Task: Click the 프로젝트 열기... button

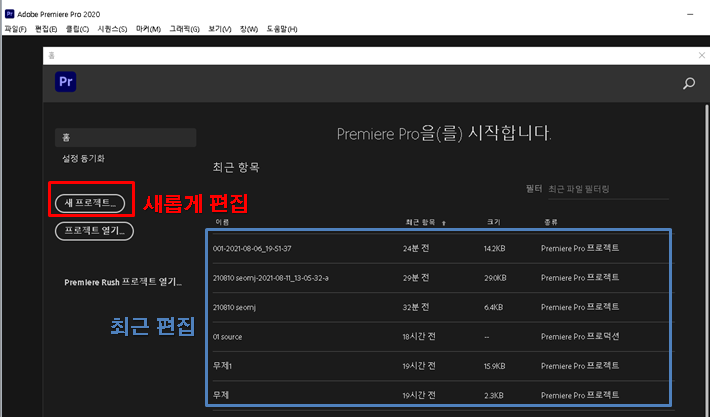Action: tap(94, 231)
